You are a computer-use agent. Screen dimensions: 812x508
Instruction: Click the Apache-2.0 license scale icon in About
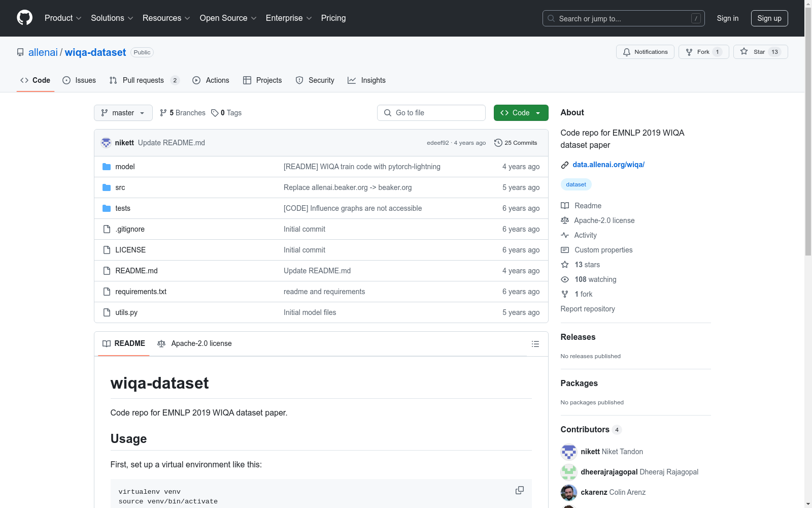(565, 220)
